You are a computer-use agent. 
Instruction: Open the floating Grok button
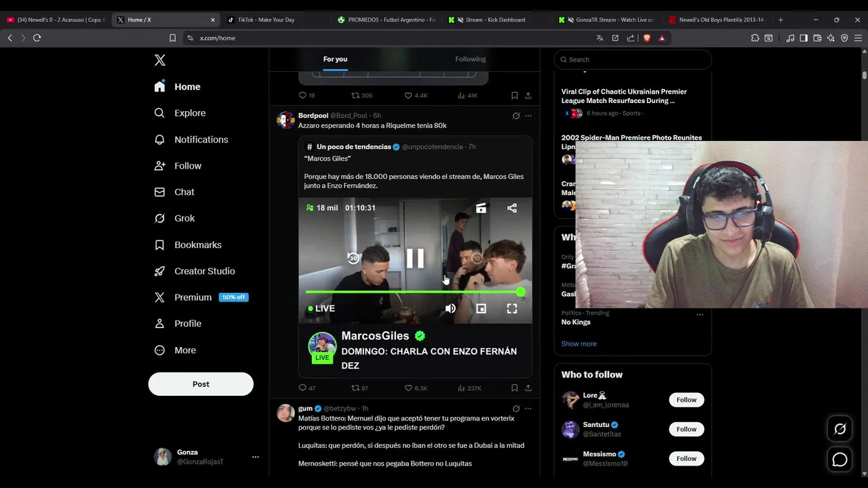840,429
